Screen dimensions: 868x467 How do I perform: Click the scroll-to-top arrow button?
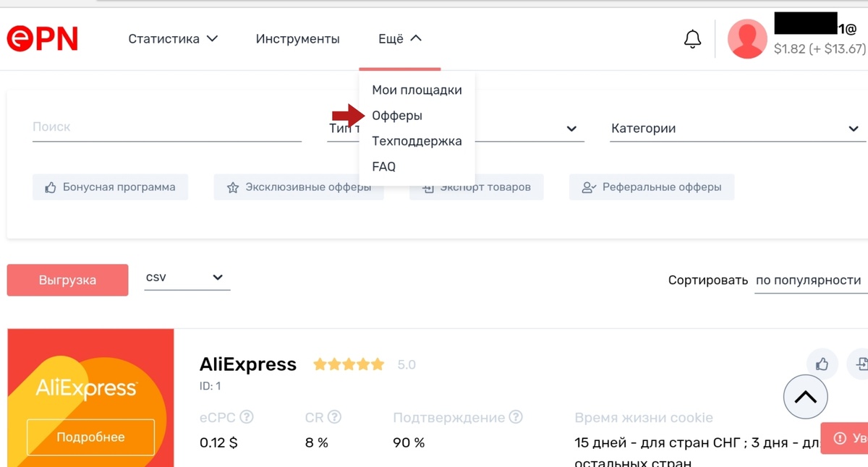[x=805, y=396]
